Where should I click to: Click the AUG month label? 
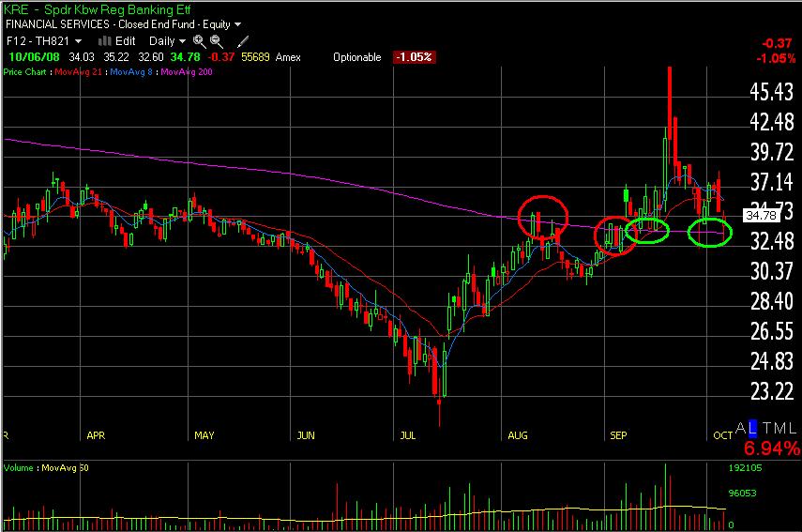(517, 435)
